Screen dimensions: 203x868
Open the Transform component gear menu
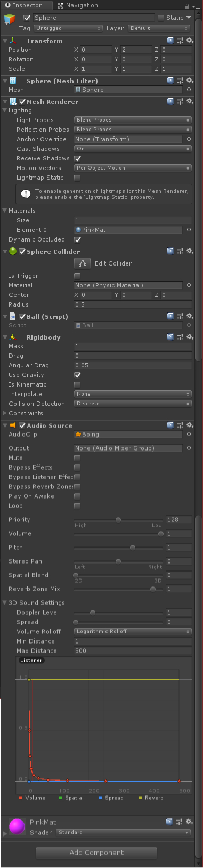190,41
